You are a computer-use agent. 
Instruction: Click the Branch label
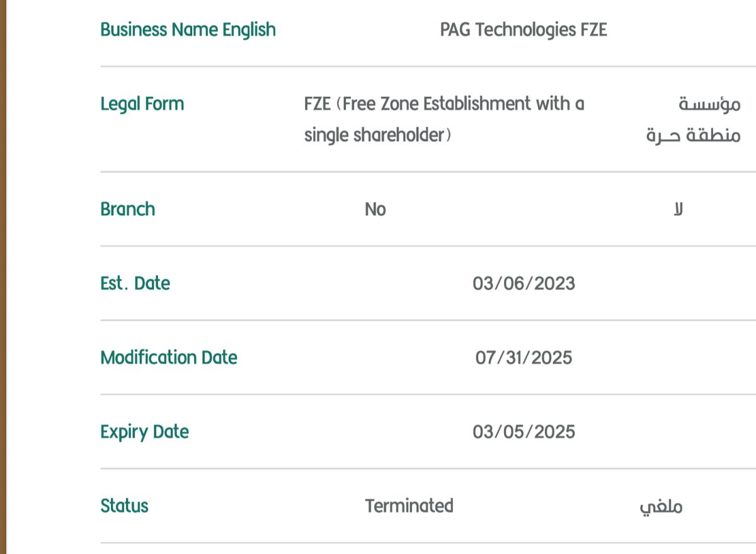coord(127,209)
